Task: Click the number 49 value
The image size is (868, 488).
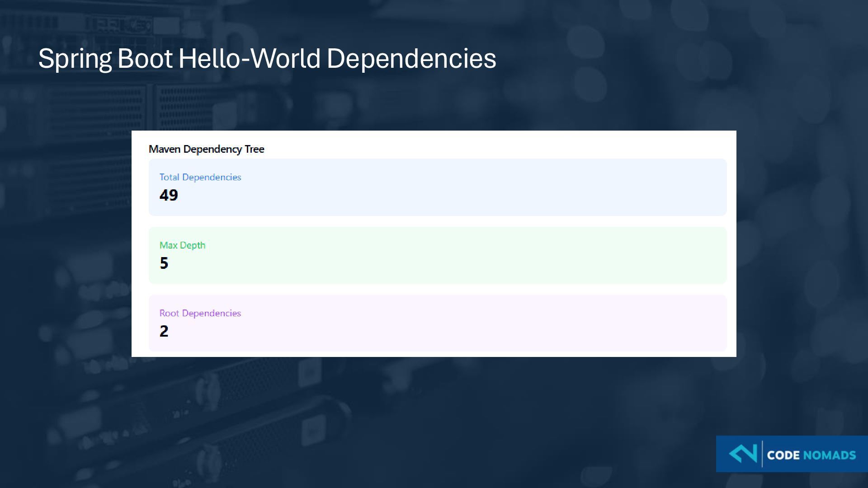Action: click(x=169, y=195)
